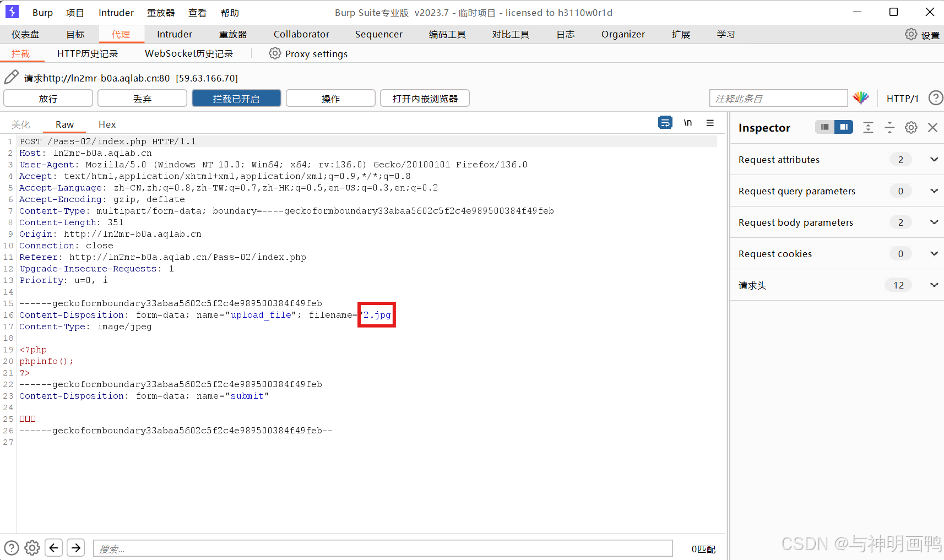Open the 项目 menu

pyautogui.click(x=75, y=13)
